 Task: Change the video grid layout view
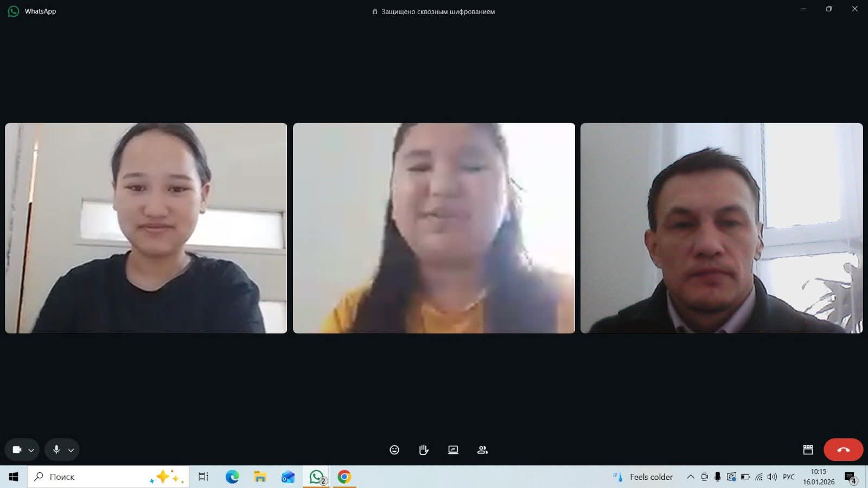(x=808, y=450)
